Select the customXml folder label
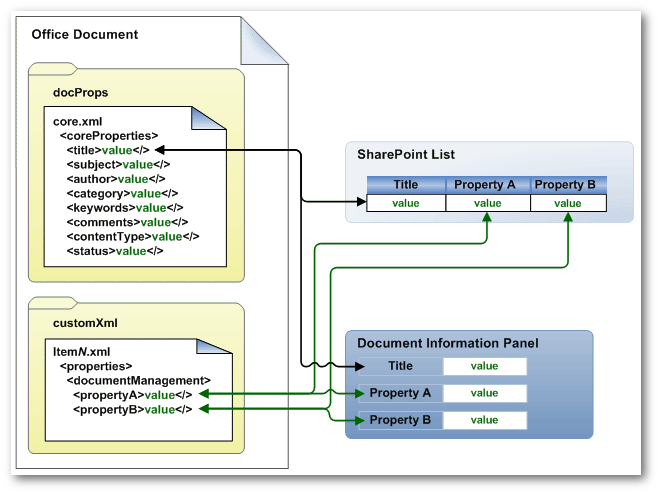The height and width of the screenshot is (494, 660). click(85, 323)
